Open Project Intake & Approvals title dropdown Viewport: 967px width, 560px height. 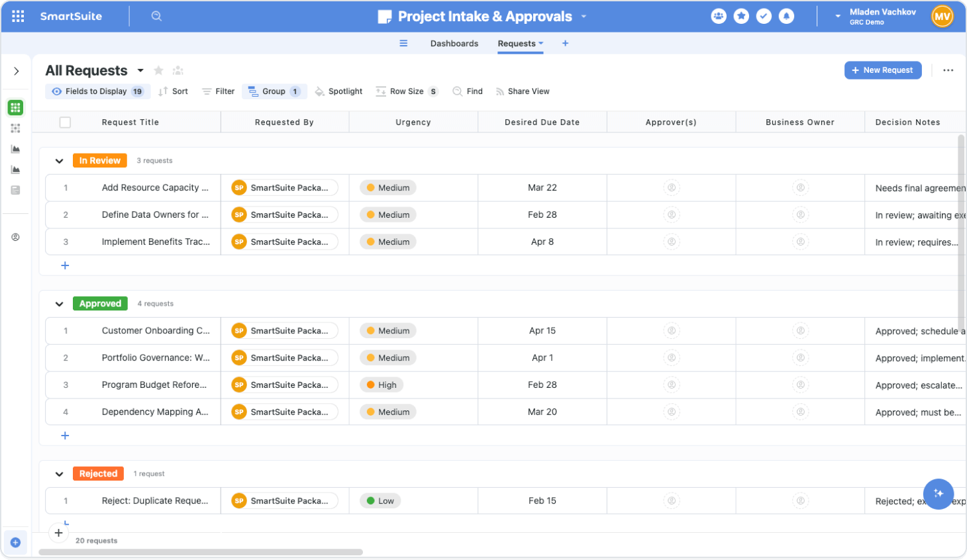click(584, 17)
